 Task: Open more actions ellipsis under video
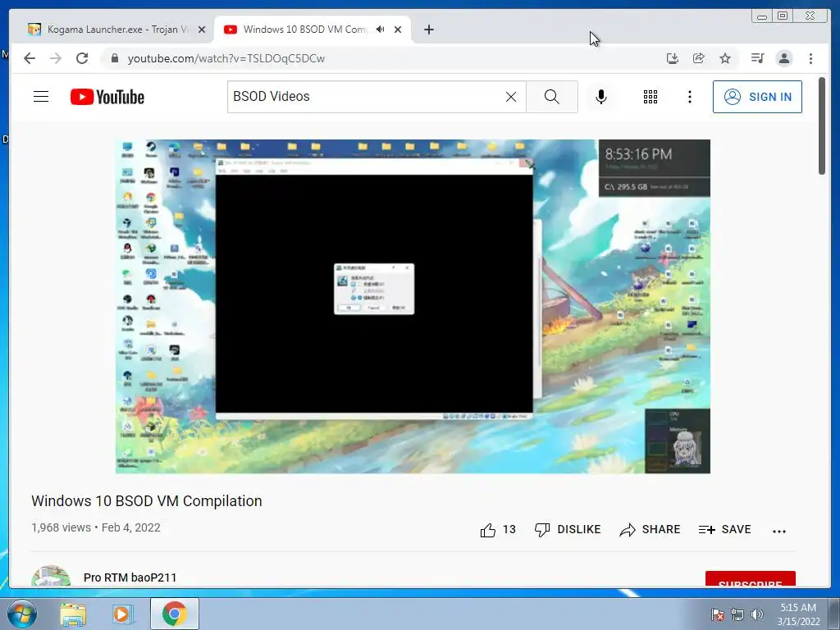tap(779, 531)
